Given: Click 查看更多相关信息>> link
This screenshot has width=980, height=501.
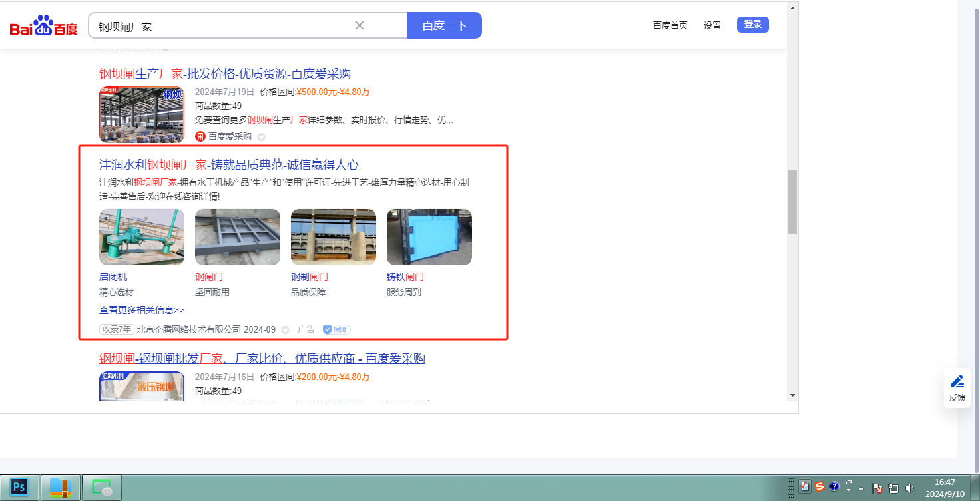Looking at the screenshot, I should [142, 310].
